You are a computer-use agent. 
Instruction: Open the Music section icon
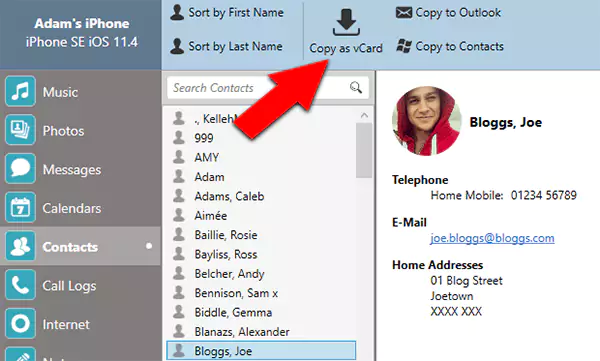coord(20,91)
